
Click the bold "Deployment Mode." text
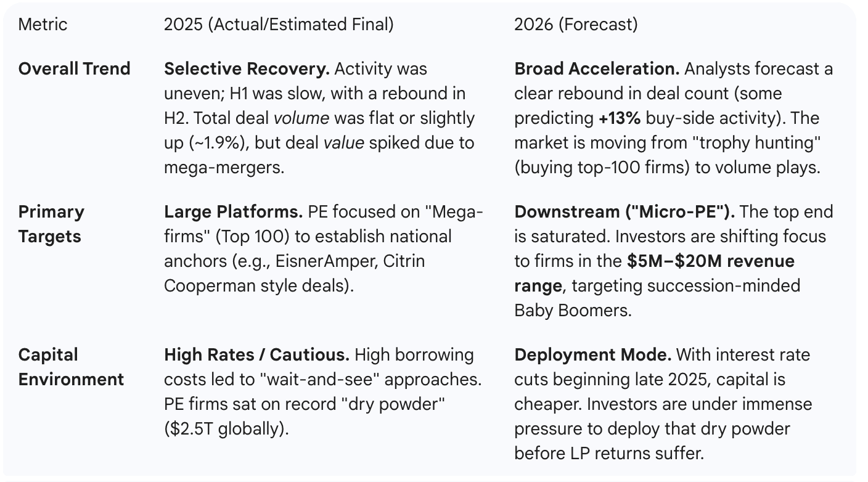pyautogui.click(x=592, y=354)
